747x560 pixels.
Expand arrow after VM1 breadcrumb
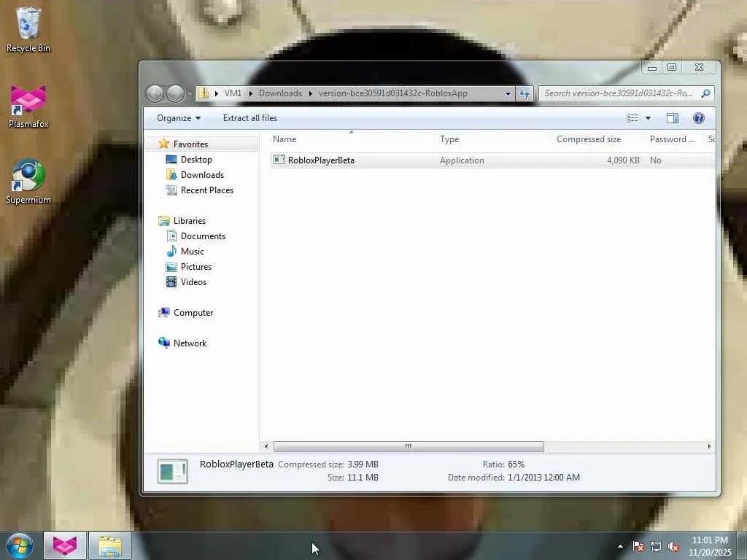tap(251, 93)
